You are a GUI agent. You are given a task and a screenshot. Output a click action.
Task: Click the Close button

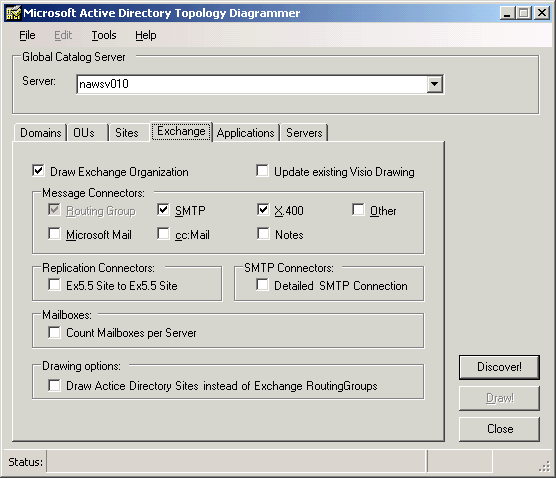pos(499,429)
